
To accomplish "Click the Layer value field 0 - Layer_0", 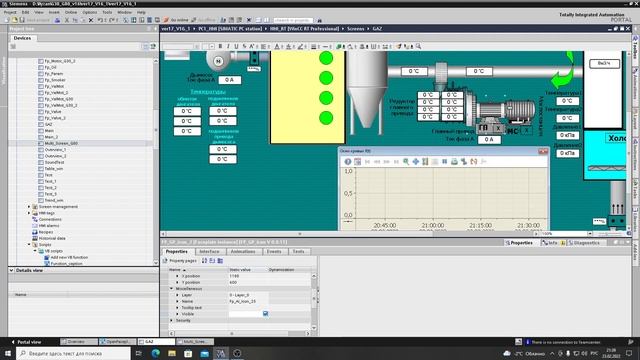I will [248, 295].
